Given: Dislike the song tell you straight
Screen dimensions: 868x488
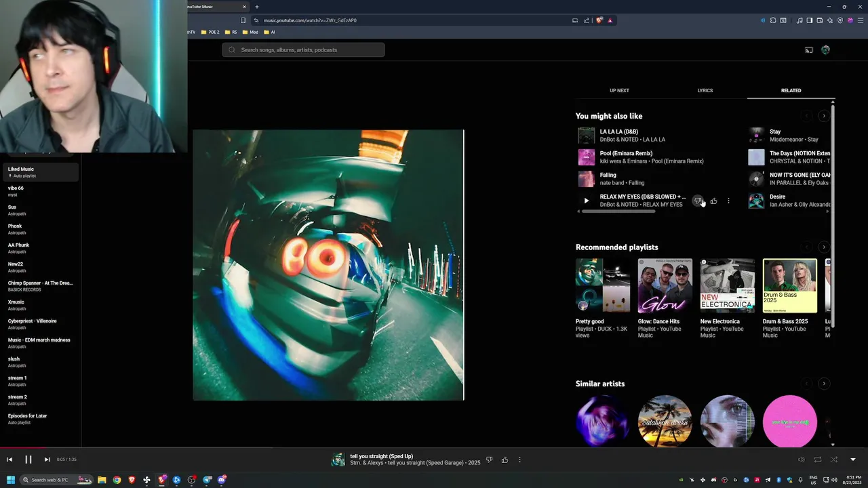Looking at the screenshot, I should point(489,460).
